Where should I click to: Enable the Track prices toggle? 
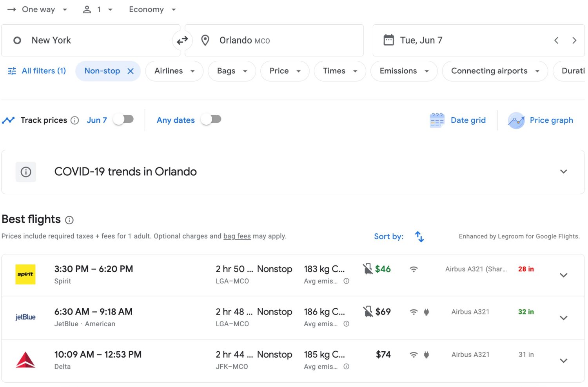tap(123, 119)
